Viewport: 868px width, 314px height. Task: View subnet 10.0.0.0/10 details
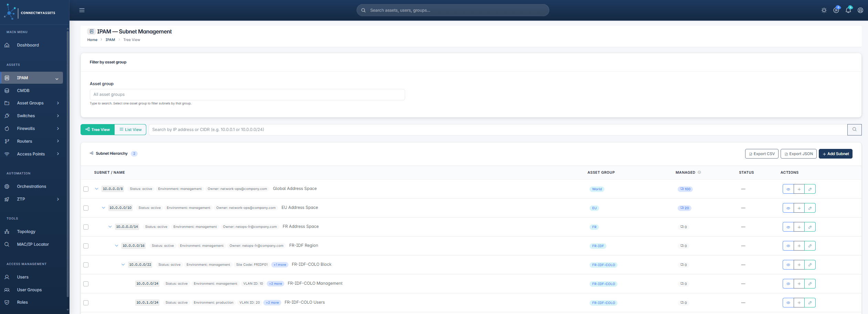pyautogui.click(x=788, y=208)
